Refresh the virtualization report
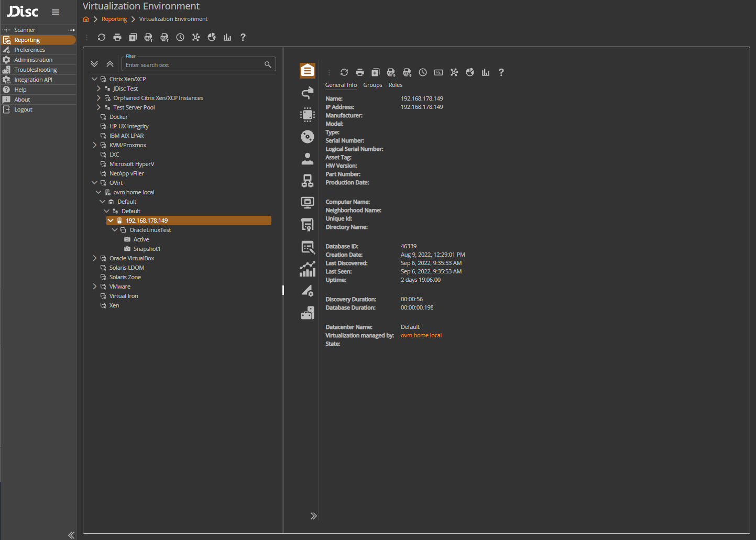Screen dimensions: 756x540 coord(101,37)
